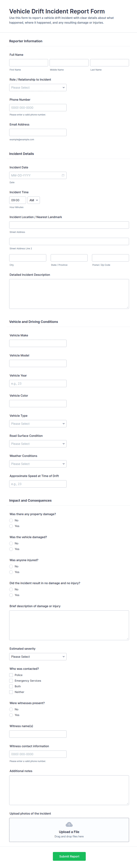This screenshot has width=137, height=868.
Task: Open the Estimated severity dropdown
Action: click(38, 656)
